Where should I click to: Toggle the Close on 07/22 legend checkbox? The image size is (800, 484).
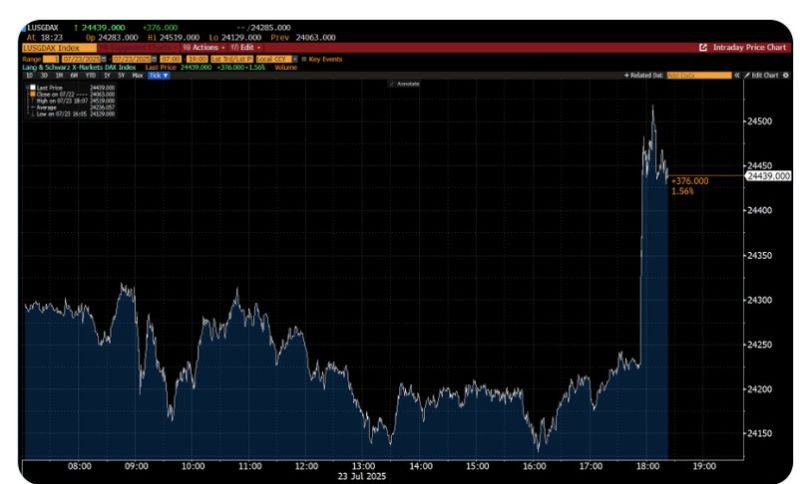33,94
